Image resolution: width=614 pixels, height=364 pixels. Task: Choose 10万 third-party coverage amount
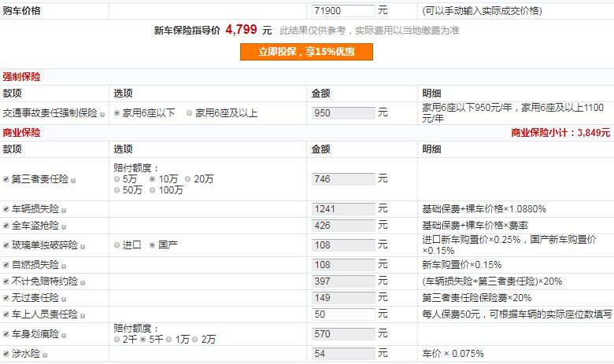[x=153, y=179]
